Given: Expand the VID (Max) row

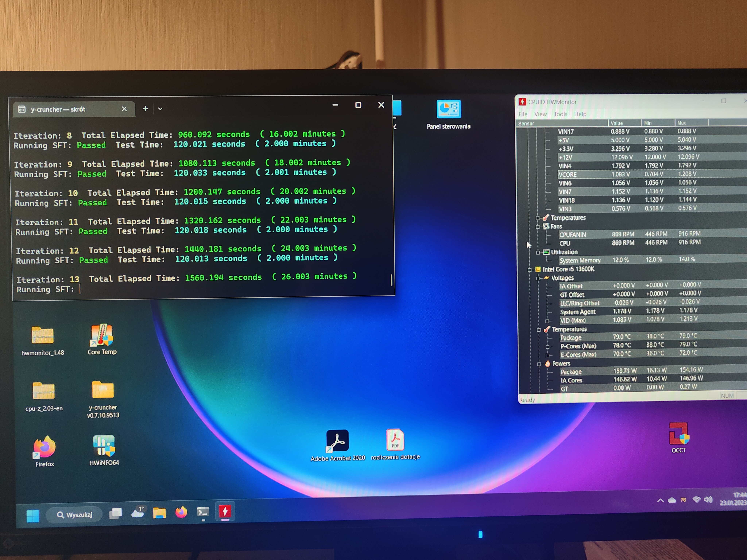Looking at the screenshot, I should 547,321.
